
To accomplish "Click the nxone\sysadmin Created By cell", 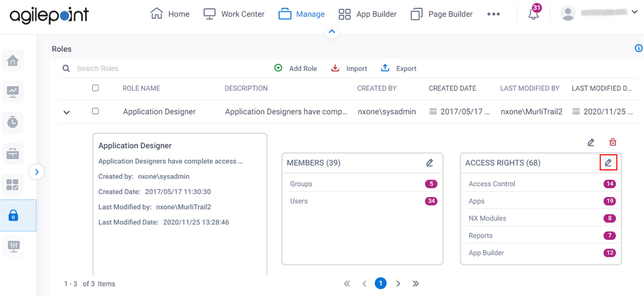I will [387, 112].
